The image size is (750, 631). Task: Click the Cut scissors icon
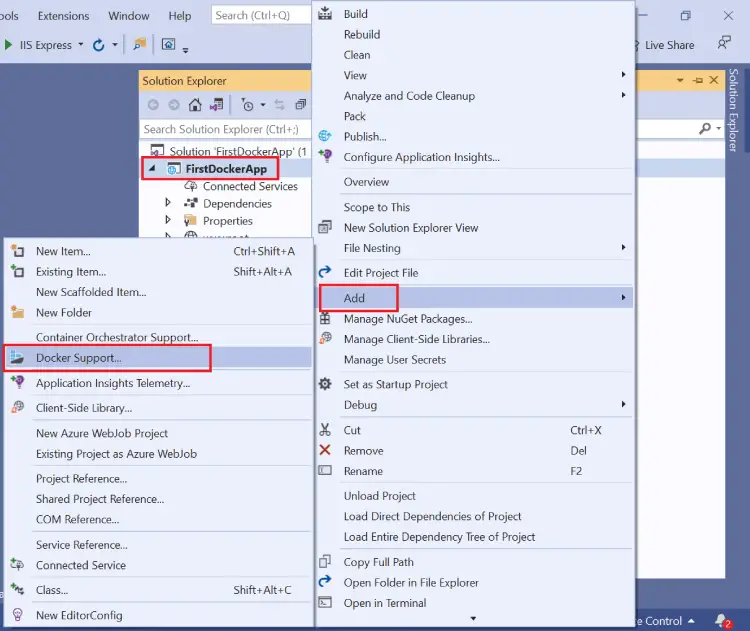pyautogui.click(x=325, y=430)
